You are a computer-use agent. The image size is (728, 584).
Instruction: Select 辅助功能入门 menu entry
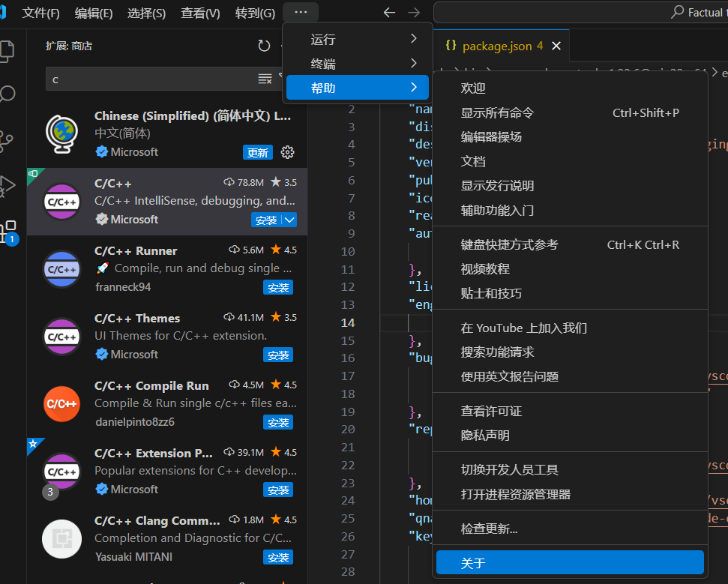tap(570, 211)
